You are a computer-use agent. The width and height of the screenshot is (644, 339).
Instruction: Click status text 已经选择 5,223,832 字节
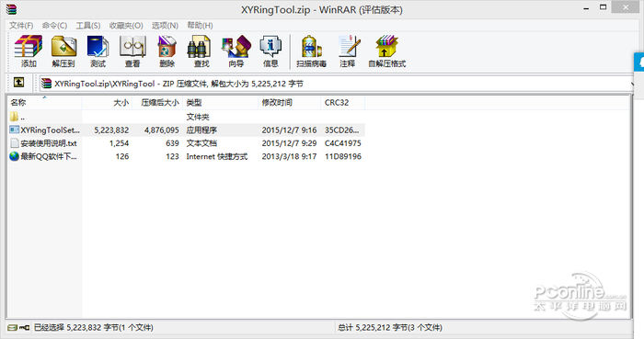click(x=93, y=328)
